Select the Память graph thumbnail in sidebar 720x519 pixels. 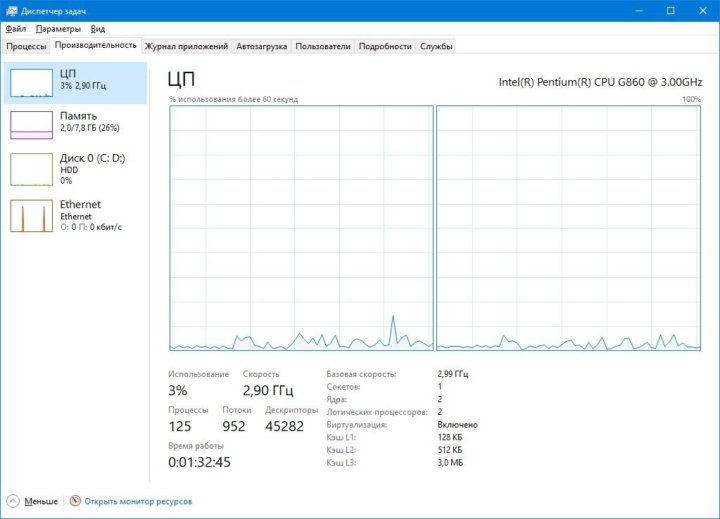(x=31, y=124)
